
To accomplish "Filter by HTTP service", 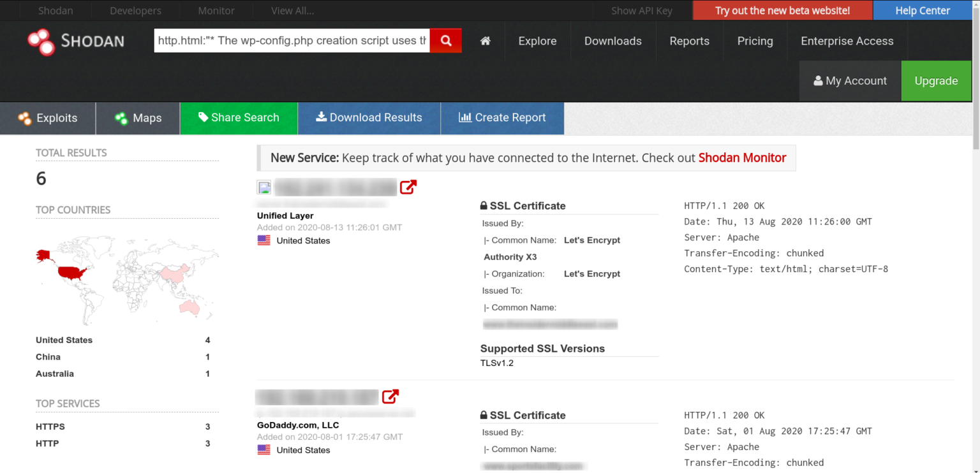I will tap(47, 443).
